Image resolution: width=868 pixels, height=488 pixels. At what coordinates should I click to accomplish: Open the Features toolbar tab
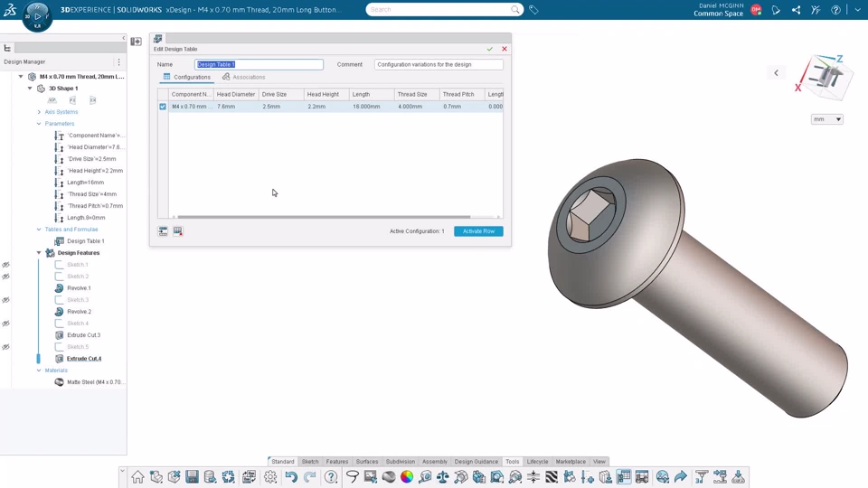coord(337,462)
